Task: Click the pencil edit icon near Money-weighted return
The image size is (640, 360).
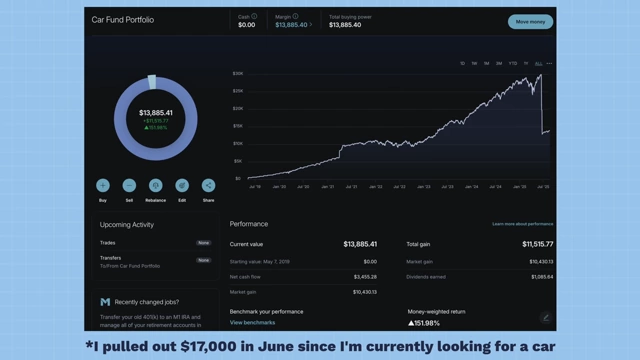Action: (x=546, y=318)
